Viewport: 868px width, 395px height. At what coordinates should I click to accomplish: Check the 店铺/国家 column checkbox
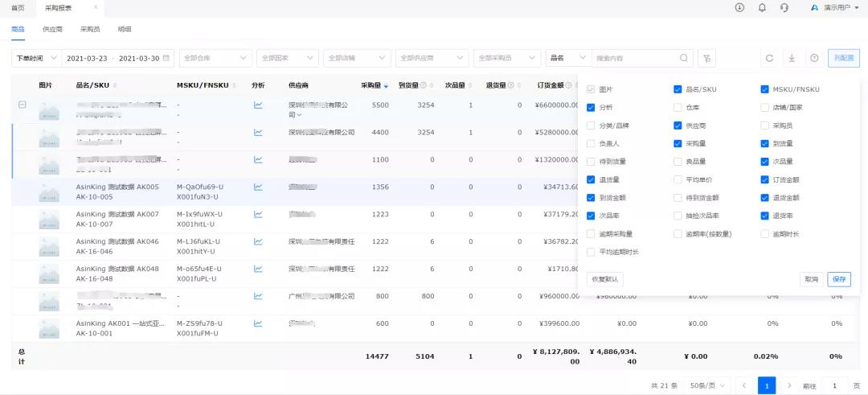(764, 108)
